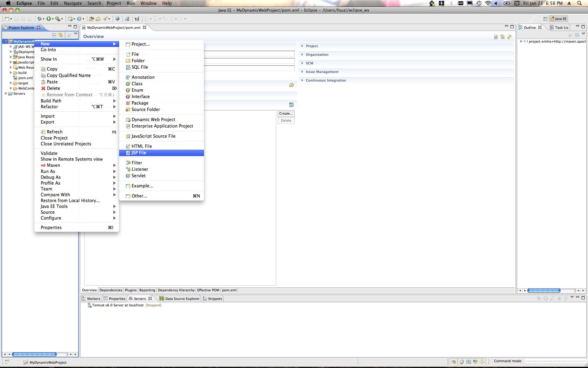Expand the project xmlns node in Outline
This screenshot has height=368, width=588.
coord(521,41)
